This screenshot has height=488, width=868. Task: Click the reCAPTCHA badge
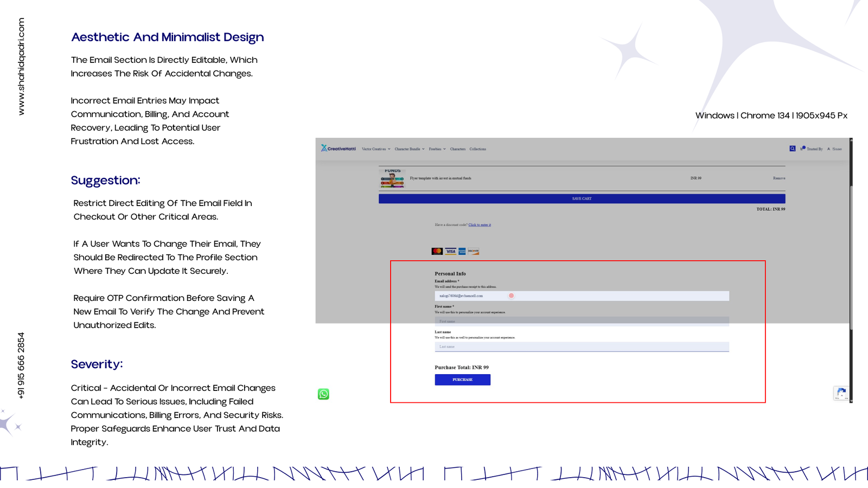(x=841, y=393)
